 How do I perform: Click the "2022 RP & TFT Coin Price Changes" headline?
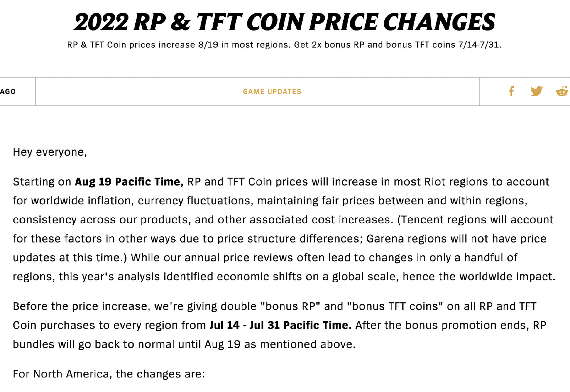[284, 22]
